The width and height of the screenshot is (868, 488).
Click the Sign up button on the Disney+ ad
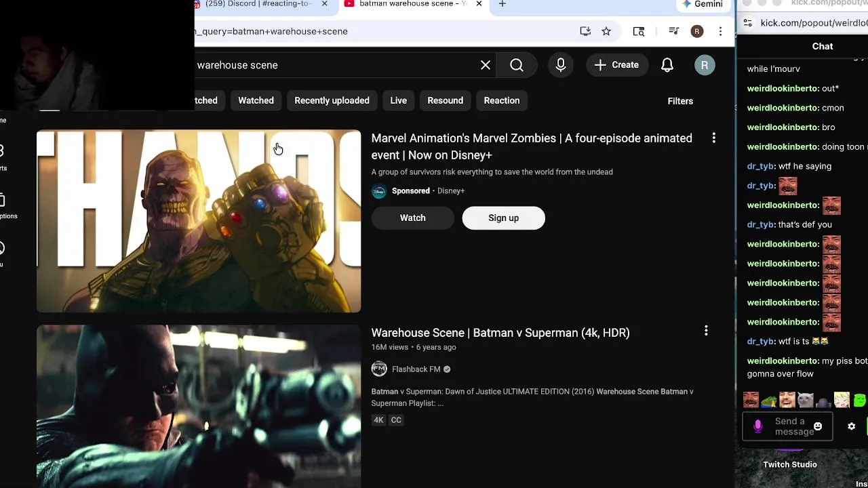[x=503, y=218]
